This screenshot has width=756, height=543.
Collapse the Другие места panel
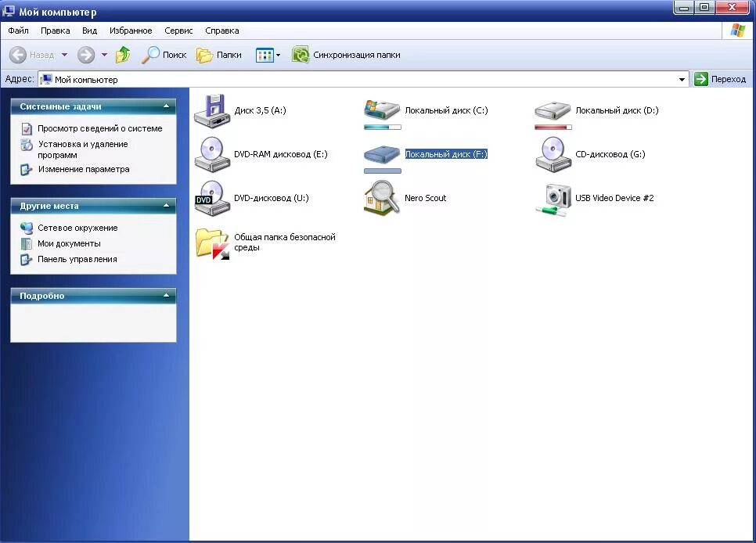pos(167,206)
